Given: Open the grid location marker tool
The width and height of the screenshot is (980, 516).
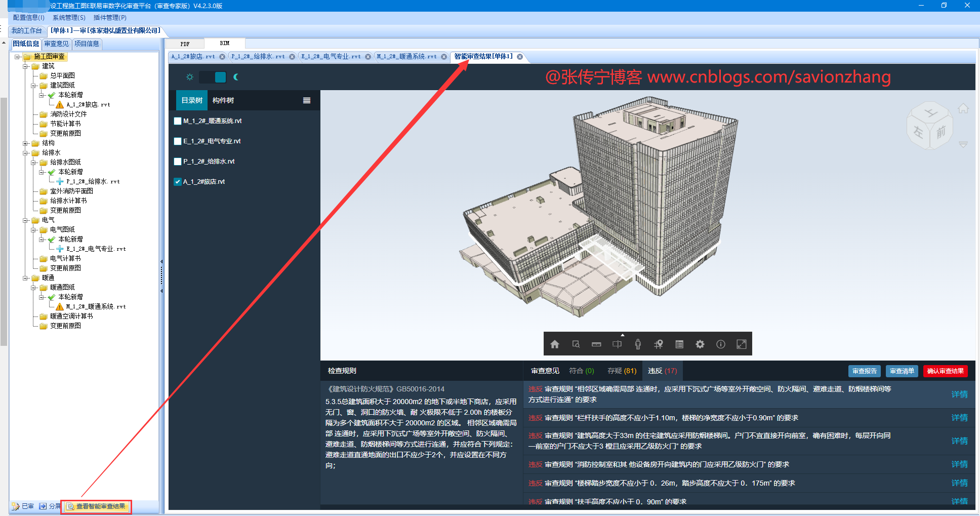Looking at the screenshot, I should click(x=659, y=344).
